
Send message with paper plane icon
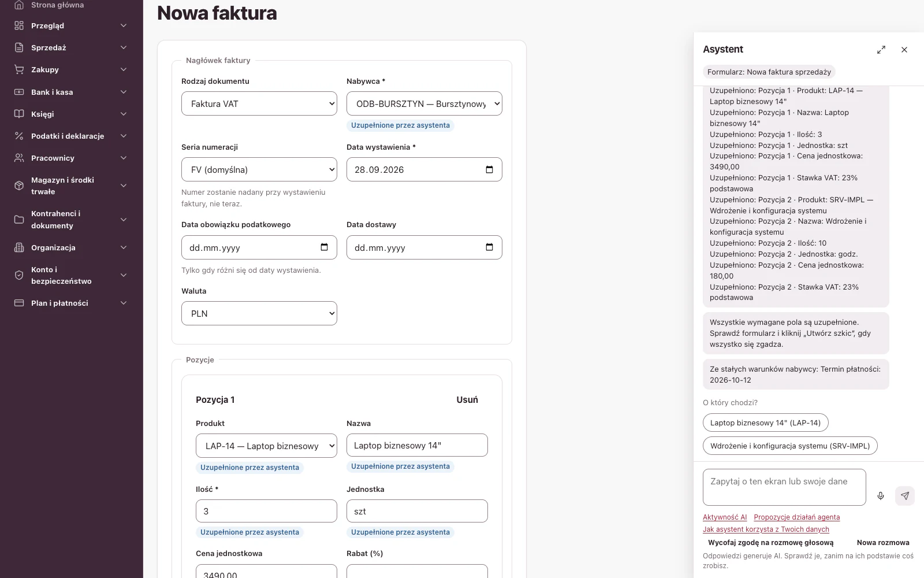click(905, 496)
